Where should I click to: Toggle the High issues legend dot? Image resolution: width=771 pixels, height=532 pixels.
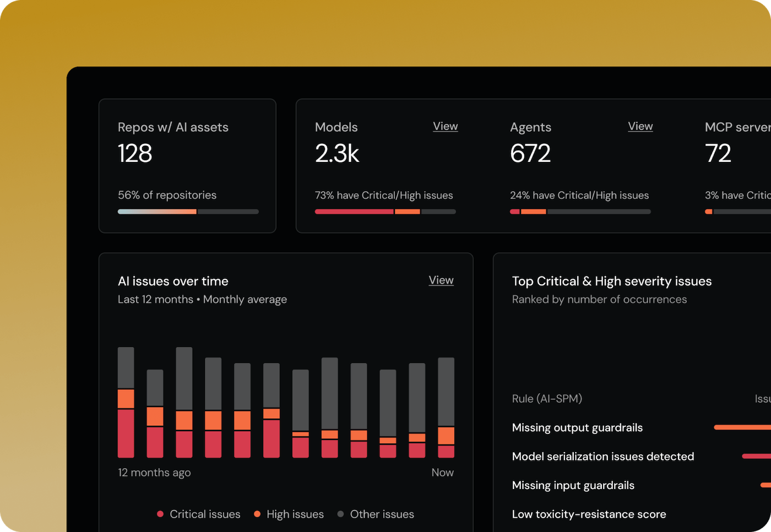(257, 514)
